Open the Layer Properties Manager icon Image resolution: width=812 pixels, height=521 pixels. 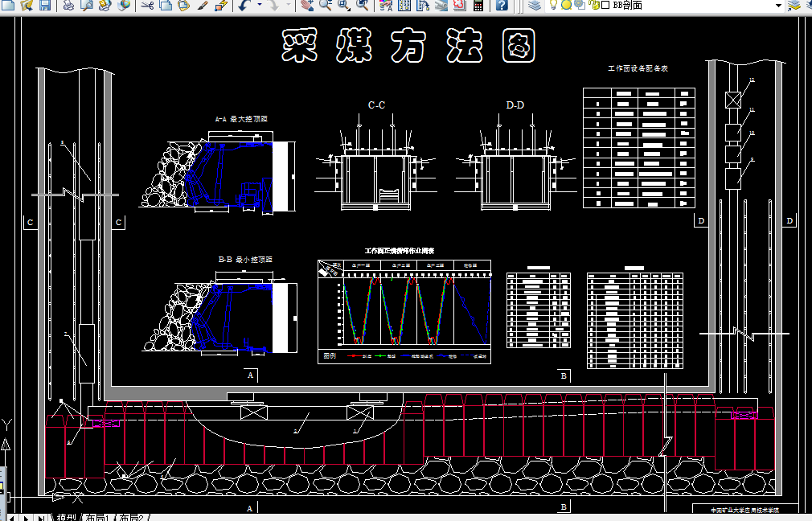coord(535,5)
